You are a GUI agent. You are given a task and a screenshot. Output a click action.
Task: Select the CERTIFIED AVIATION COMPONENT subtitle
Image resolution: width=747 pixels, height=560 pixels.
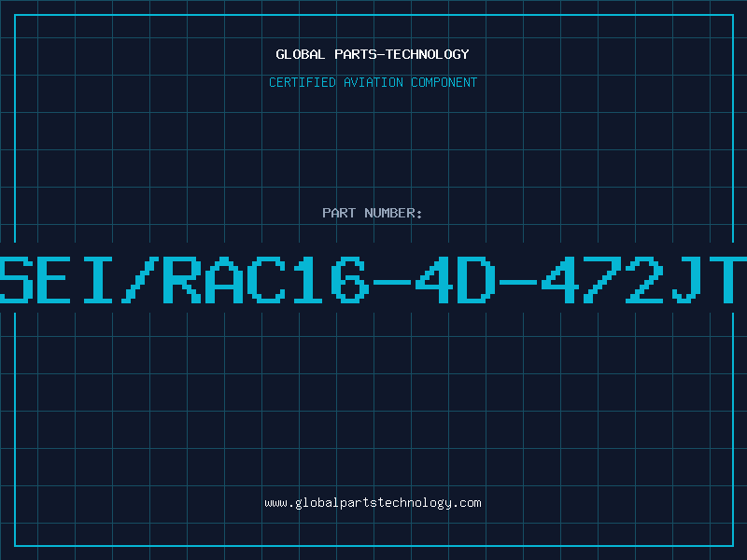tap(373, 82)
